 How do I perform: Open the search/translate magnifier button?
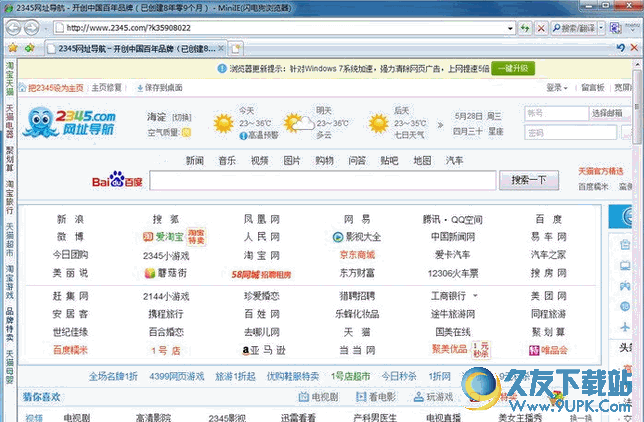click(573, 28)
